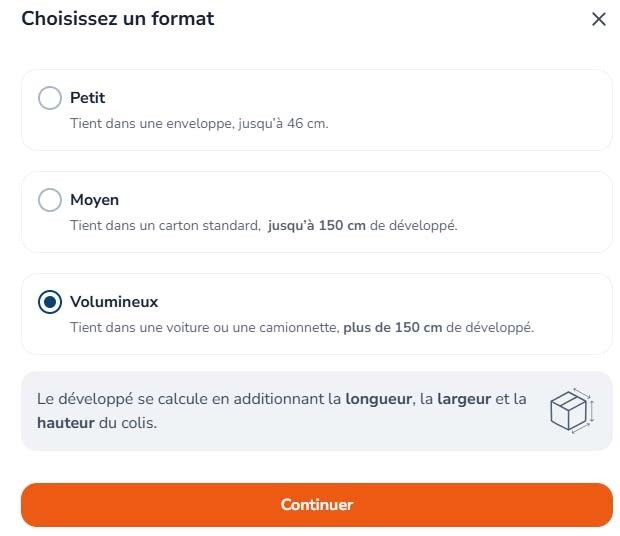Image resolution: width=620 pixels, height=536 pixels.
Task: Click the words du colis in note
Action: 128,423
